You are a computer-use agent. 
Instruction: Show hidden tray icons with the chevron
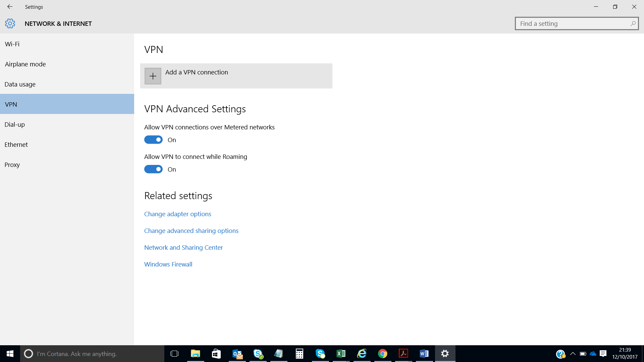pyautogui.click(x=573, y=354)
